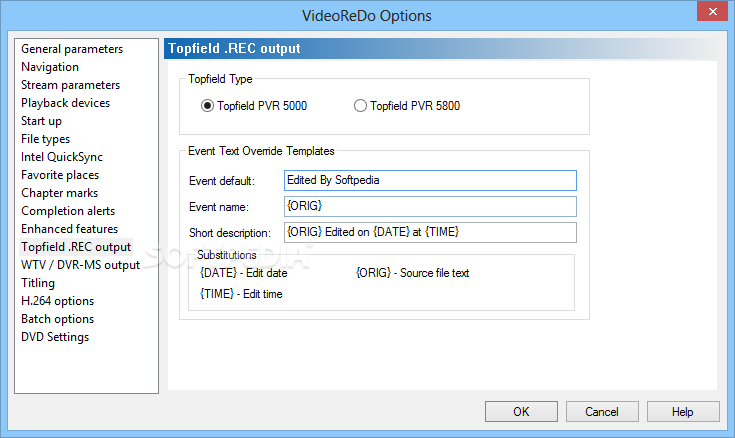Go to Navigation settings
The height and width of the screenshot is (438, 735).
tap(50, 67)
